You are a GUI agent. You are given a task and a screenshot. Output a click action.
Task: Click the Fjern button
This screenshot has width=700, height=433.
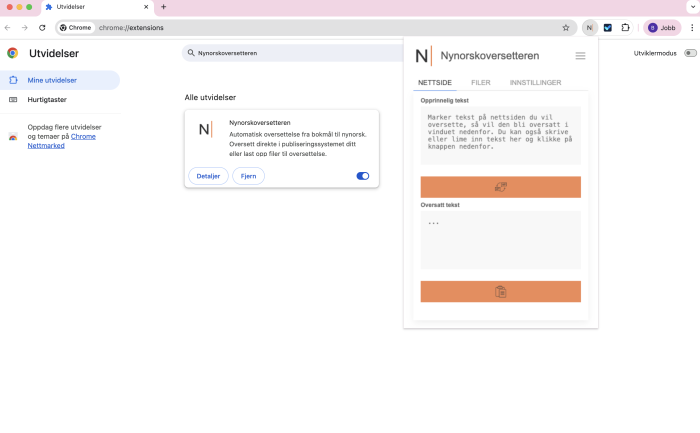[248, 176]
